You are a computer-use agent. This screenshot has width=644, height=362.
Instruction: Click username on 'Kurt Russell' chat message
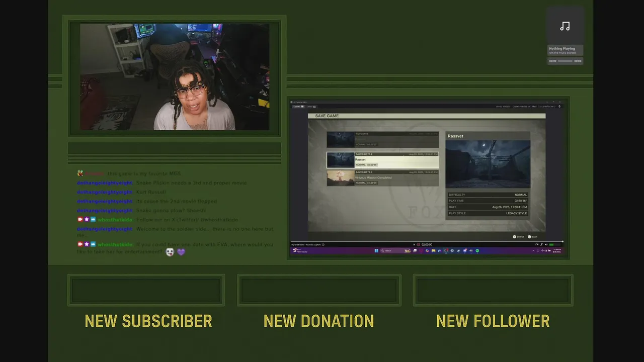[x=105, y=192]
